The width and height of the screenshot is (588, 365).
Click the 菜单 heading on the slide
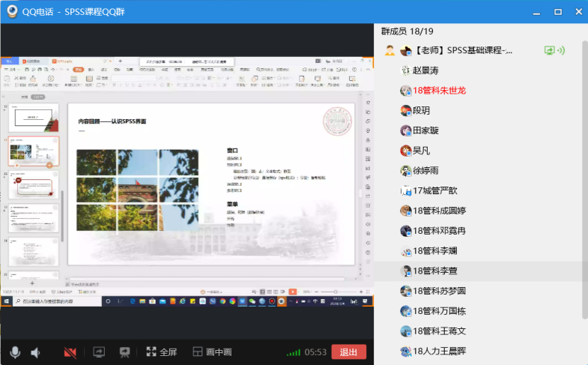232,204
